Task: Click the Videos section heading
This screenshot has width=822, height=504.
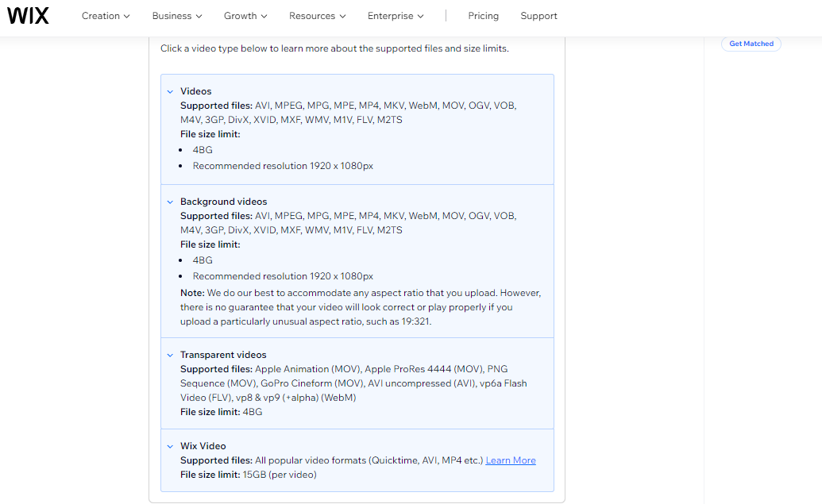Action: tap(195, 91)
